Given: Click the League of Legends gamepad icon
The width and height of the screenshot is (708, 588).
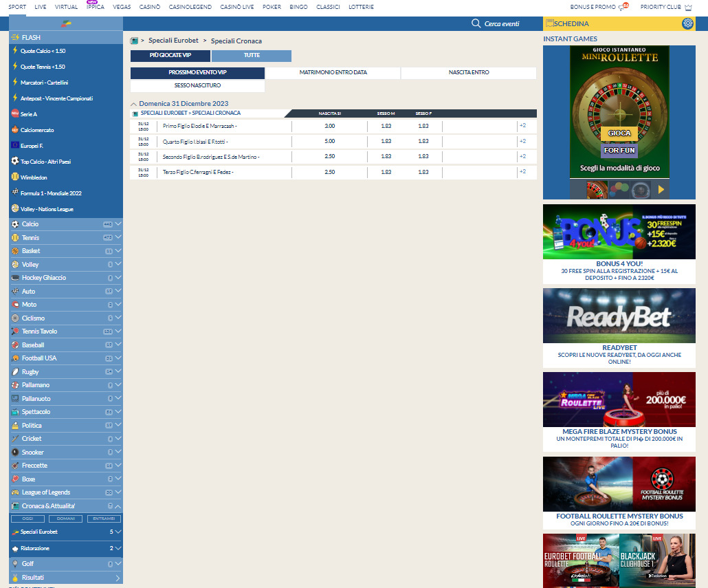Looking at the screenshot, I should (x=15, y=492).
